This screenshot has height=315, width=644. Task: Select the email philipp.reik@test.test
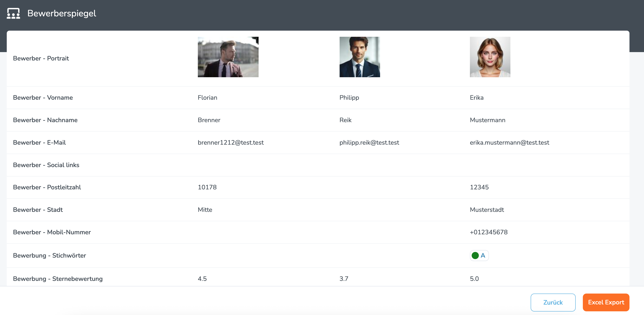[x=369, y=143]
